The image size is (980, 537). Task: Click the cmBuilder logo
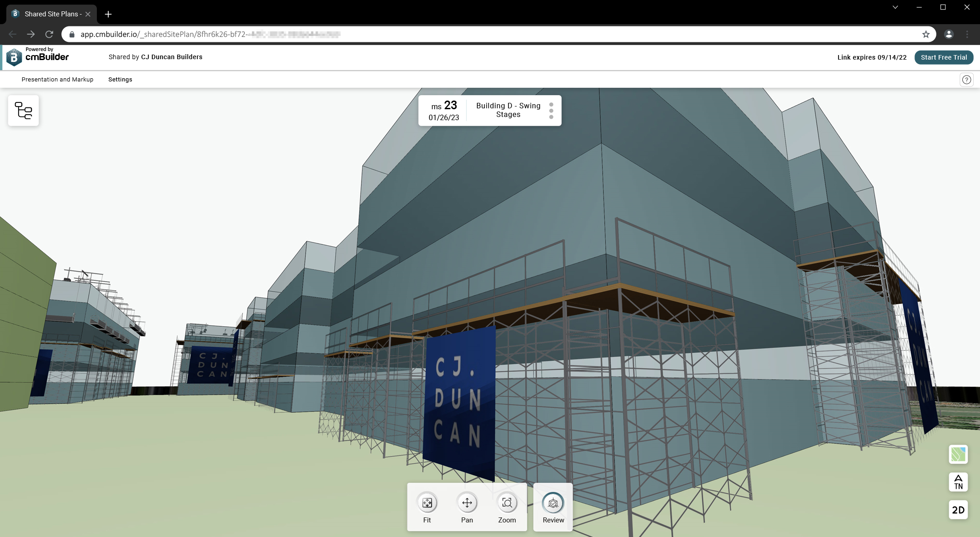pos(37,56)
